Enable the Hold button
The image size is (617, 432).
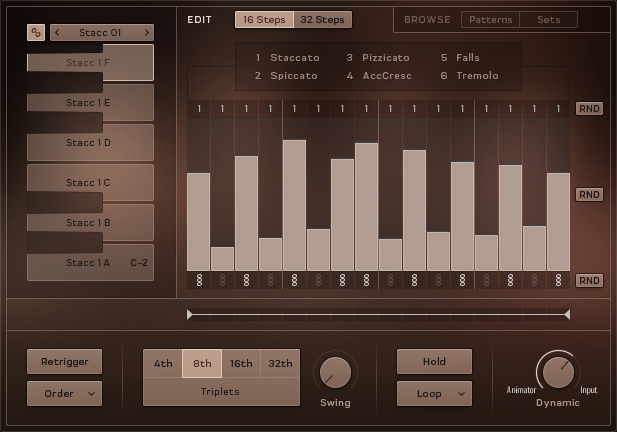434,362
